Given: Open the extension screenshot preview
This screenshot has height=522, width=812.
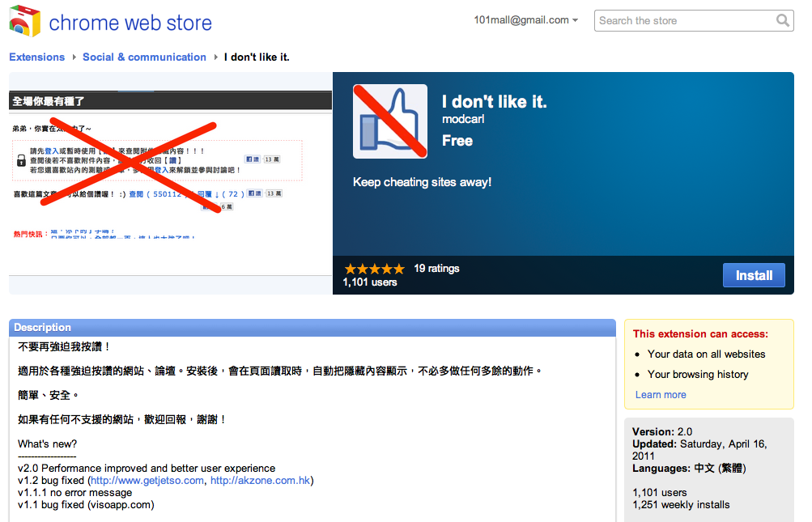Looking at the screenshot, I should tap(170, 184).
